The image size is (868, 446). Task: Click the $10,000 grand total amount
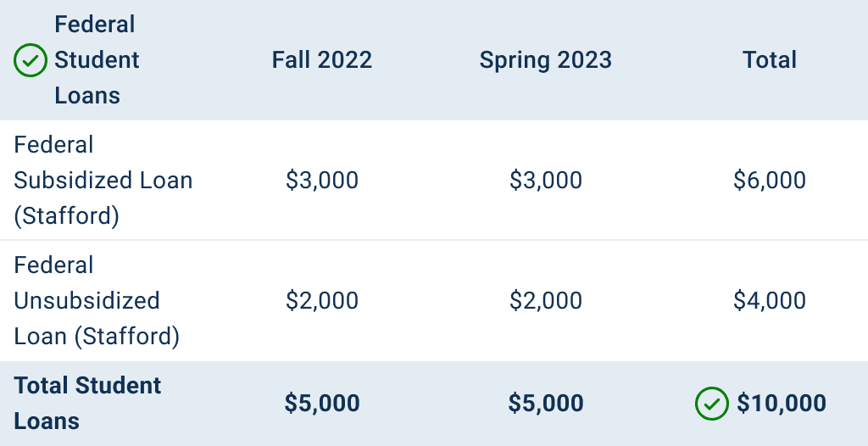click(x=781, y=404)
